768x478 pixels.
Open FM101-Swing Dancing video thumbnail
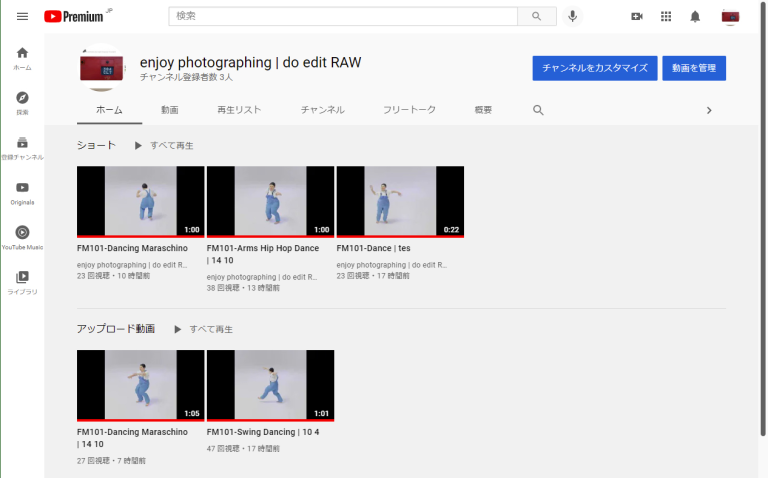270,385
